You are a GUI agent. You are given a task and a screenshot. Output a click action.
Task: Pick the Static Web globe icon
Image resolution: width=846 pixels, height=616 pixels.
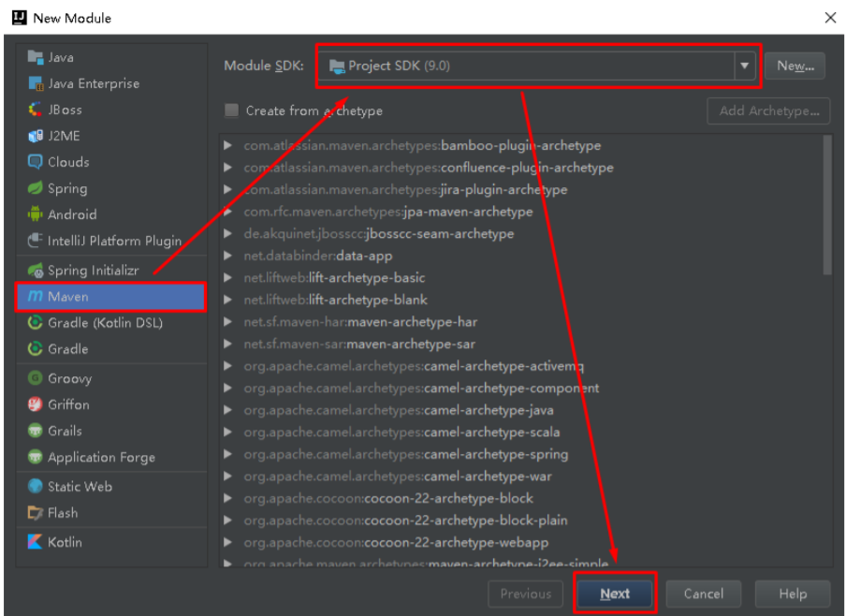click(x=35, y=487)
